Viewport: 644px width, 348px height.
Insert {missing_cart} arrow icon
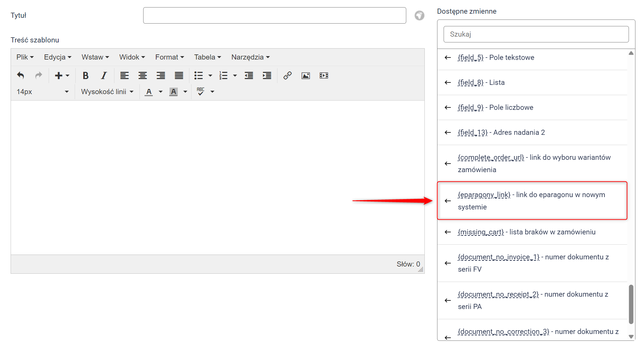447,232
